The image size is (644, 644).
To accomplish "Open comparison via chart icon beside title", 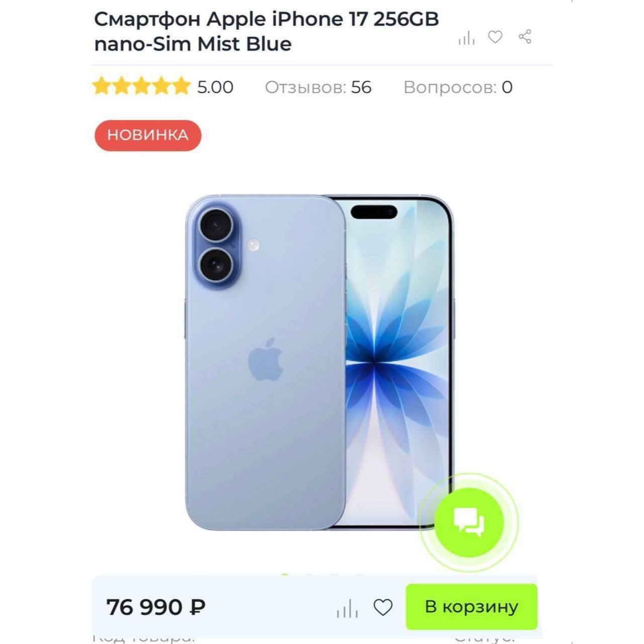I will pos(466,38).
